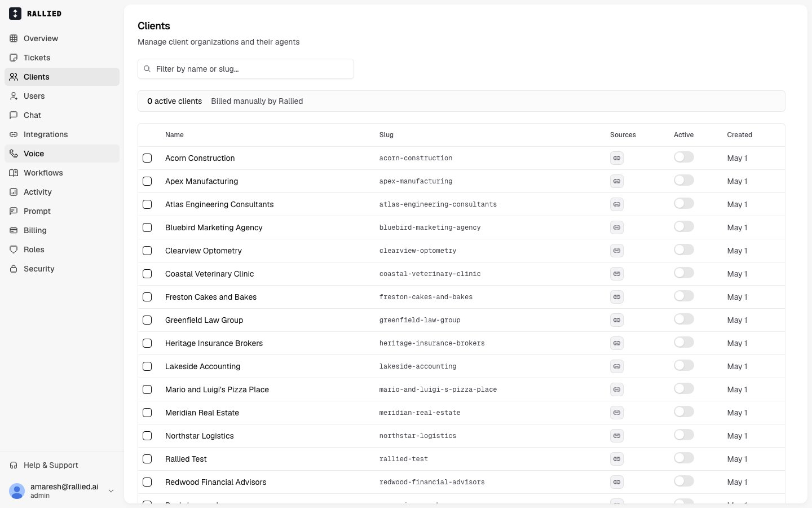
Task: Sort by the Created column header
Action: [x=739, y=135]
